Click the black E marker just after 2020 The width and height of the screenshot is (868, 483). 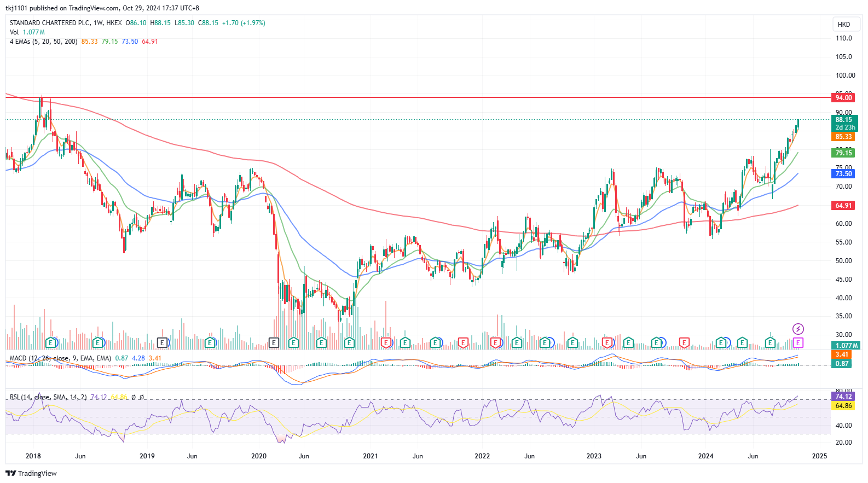(274, 343)
